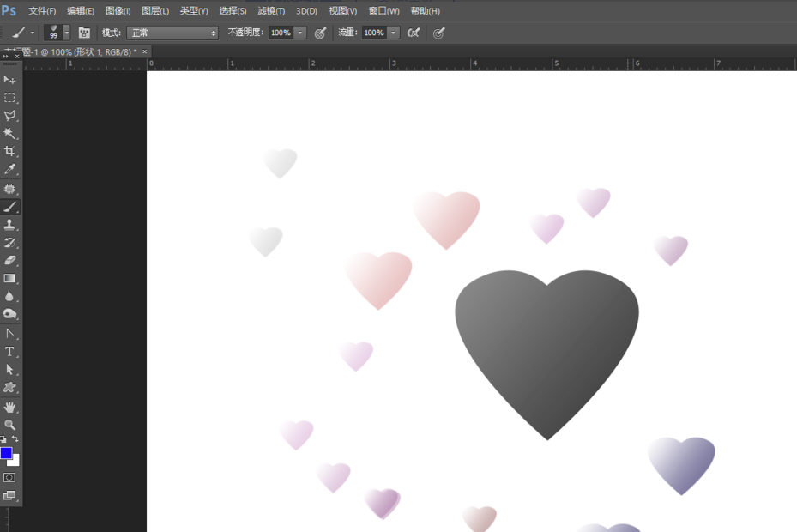Select the Eyedropper tool
The width and height of the screenshot is (797, 532).
[x=9, y=169]
